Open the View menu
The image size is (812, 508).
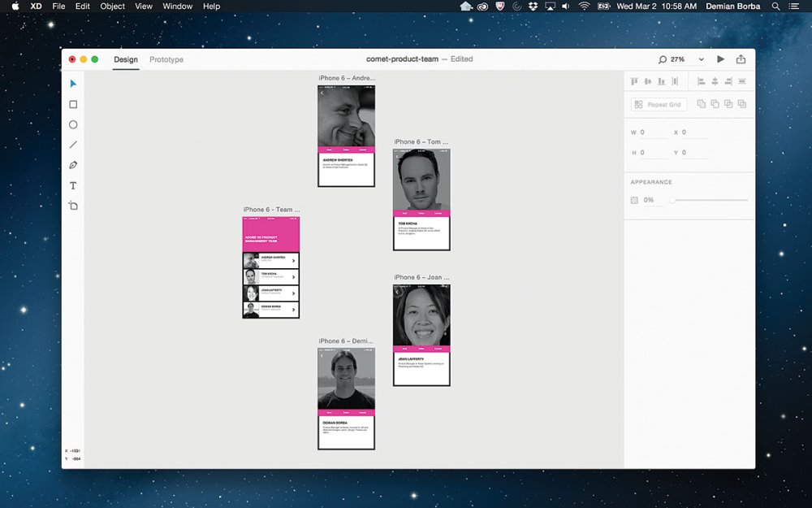click(x=144, y=7)
